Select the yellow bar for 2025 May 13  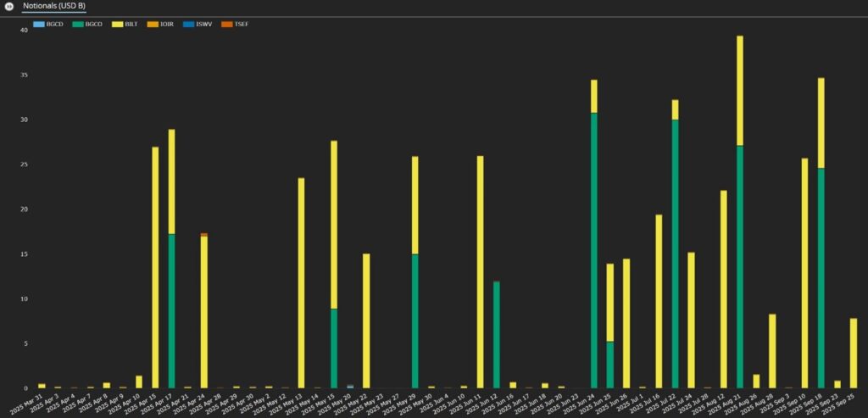click(x=301, y=282)
